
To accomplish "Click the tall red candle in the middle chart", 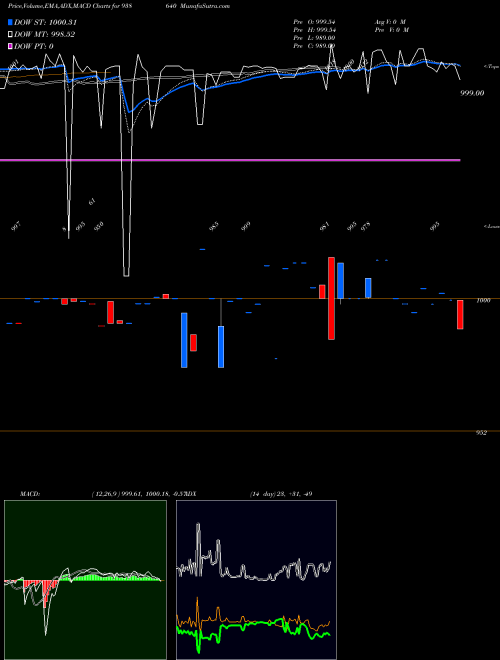I will pyautogui.click(x=331, y=298).
